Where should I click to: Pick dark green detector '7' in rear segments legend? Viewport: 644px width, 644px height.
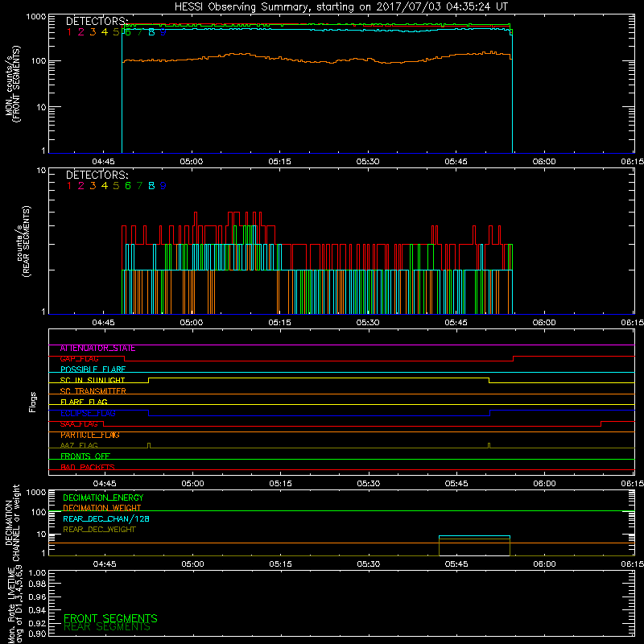click(x=139, y=186)
